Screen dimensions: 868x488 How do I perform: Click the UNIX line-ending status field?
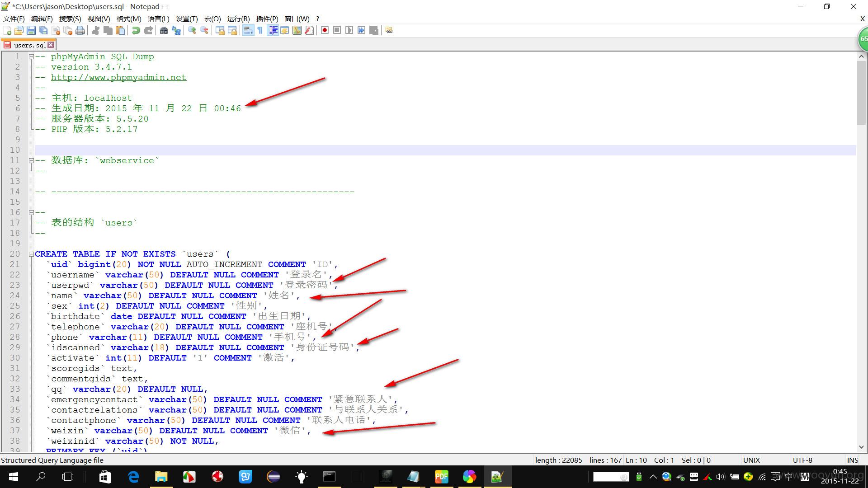coord(751,460)
